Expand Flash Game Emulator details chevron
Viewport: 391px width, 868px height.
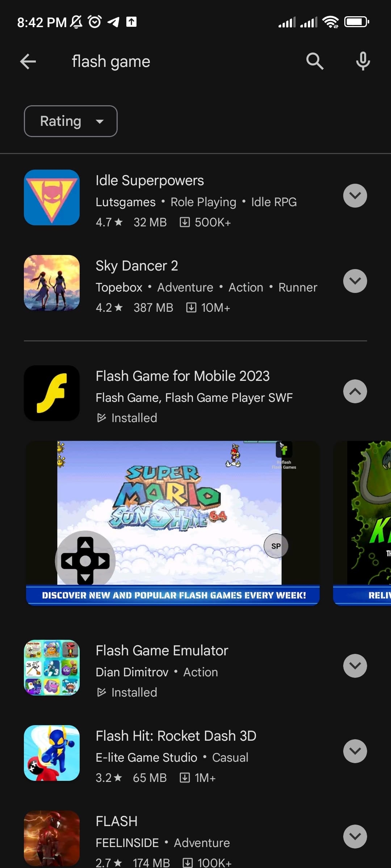pyautogui.click(x=355, y=666)
